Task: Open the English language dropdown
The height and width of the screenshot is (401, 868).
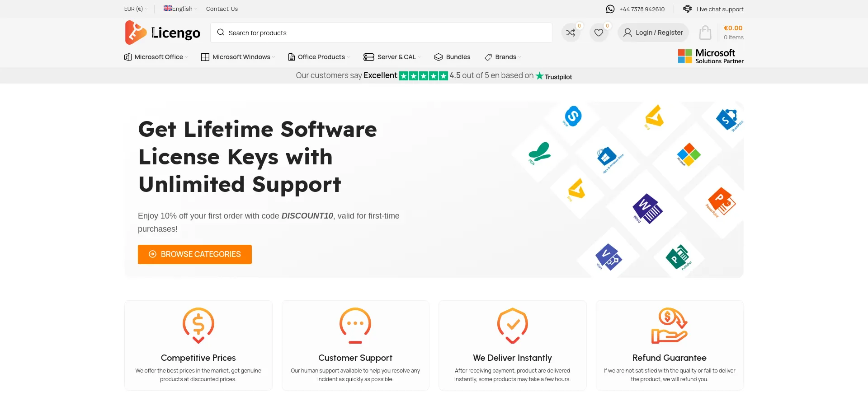Action: coord(181,9)
